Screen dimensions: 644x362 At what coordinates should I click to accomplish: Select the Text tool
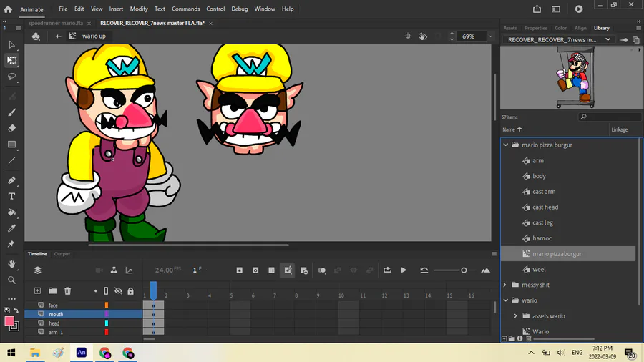[11, 196]
